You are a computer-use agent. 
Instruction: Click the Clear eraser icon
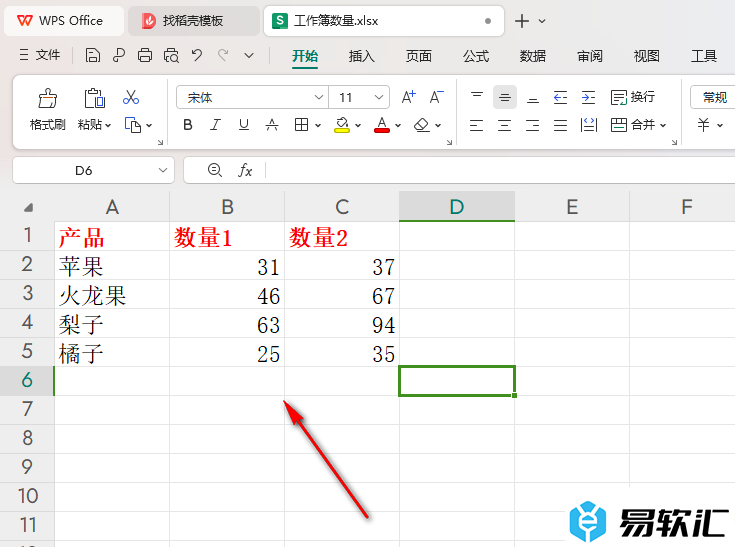(x=422, y=125)
